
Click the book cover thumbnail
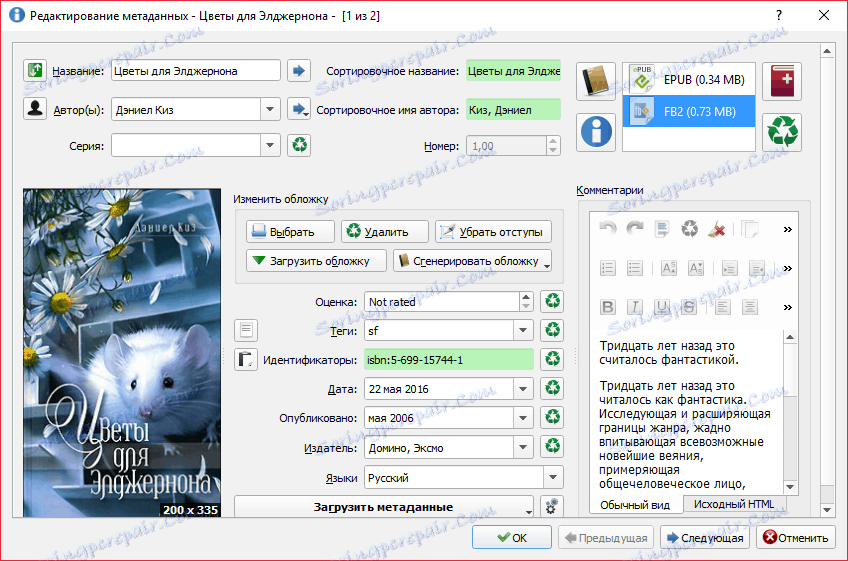coord(122,353)
